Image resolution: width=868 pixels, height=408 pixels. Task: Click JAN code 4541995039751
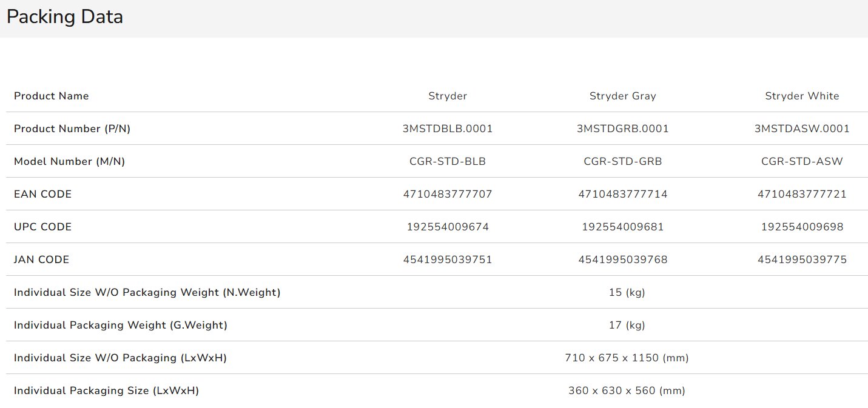click(x=448, y=259)
